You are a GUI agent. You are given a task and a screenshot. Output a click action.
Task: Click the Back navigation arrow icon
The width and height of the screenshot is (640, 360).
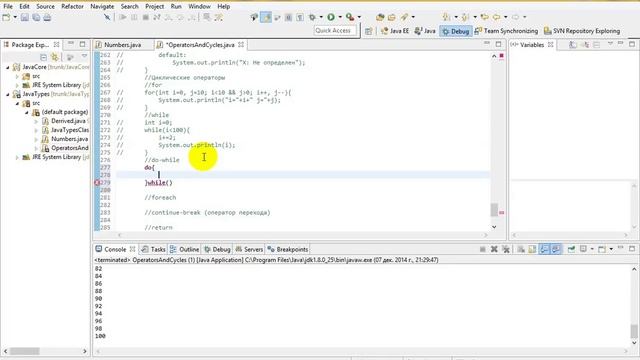(x=496, y=17)
